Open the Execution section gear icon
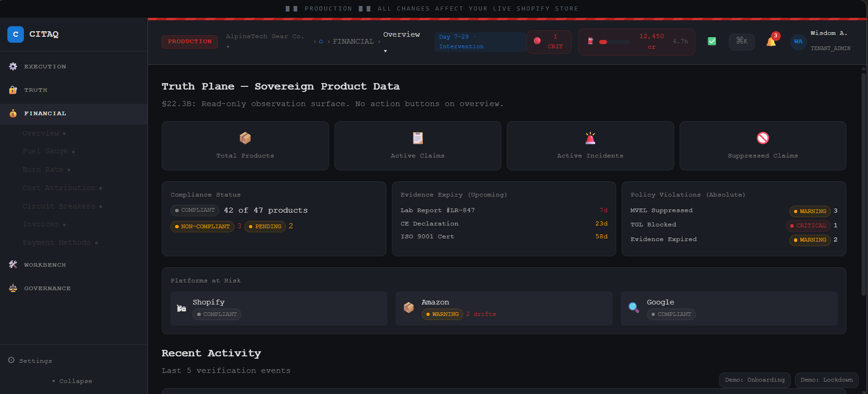This screenshot has height=394, width=868. click(13, 67)
